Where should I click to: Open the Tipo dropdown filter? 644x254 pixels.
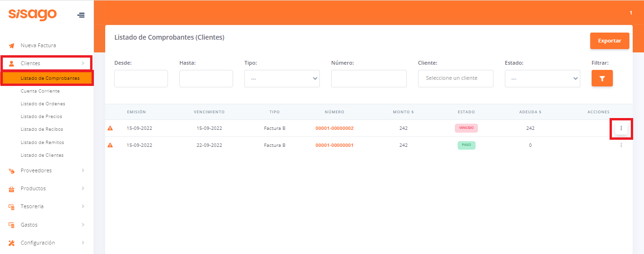282,78
